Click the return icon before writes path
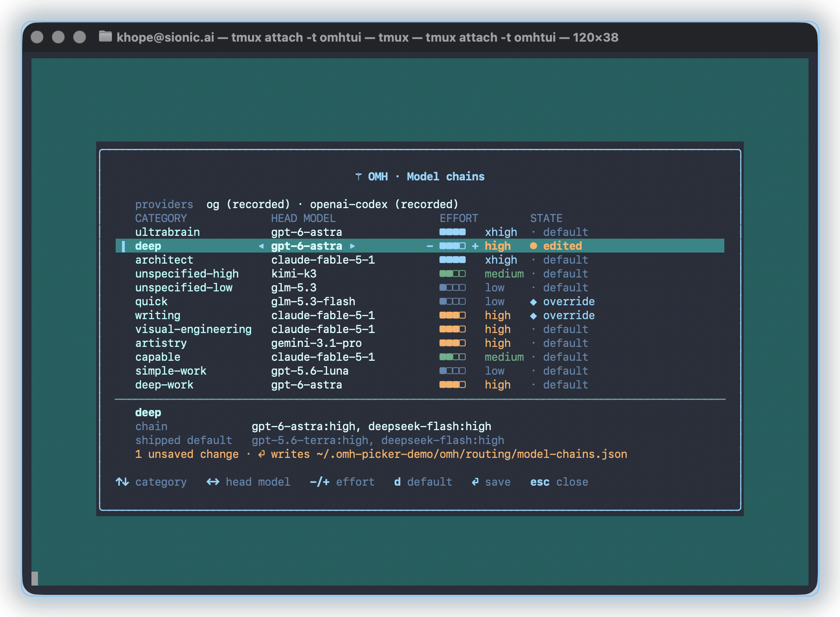The image size is (840, 617). [x=261, y=454]
